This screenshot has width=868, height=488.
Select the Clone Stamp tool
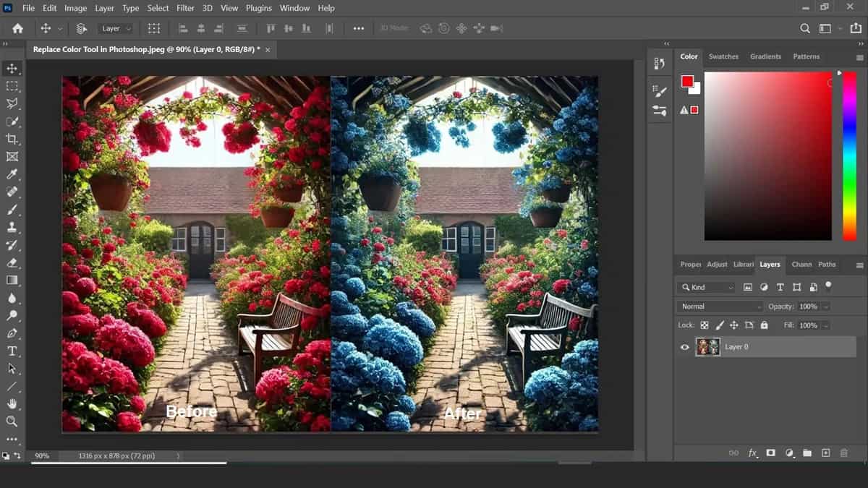pyautogui.click(x=12, y=227)
